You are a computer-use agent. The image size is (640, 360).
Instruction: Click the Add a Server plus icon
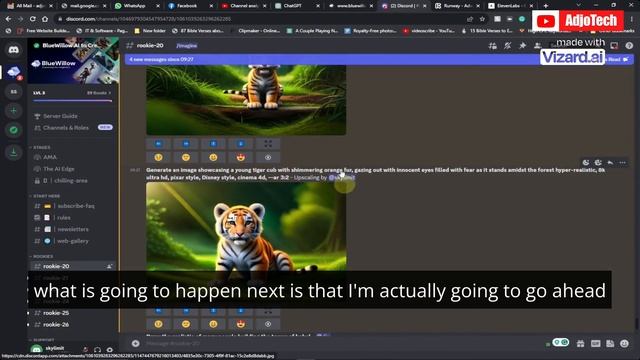click(13, 111)
